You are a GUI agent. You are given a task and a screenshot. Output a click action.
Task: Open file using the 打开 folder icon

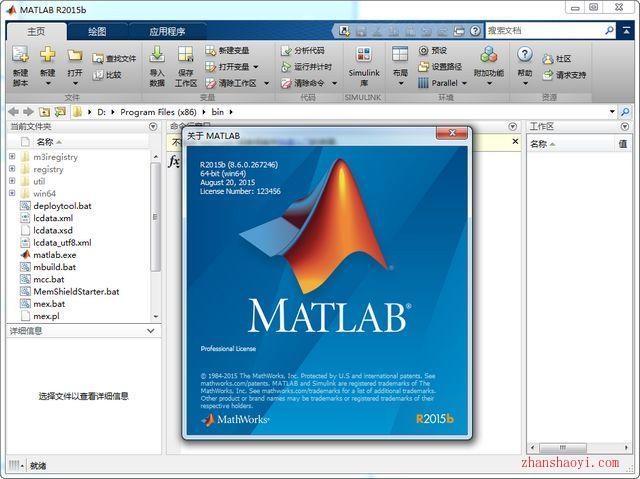coord(75,55)
